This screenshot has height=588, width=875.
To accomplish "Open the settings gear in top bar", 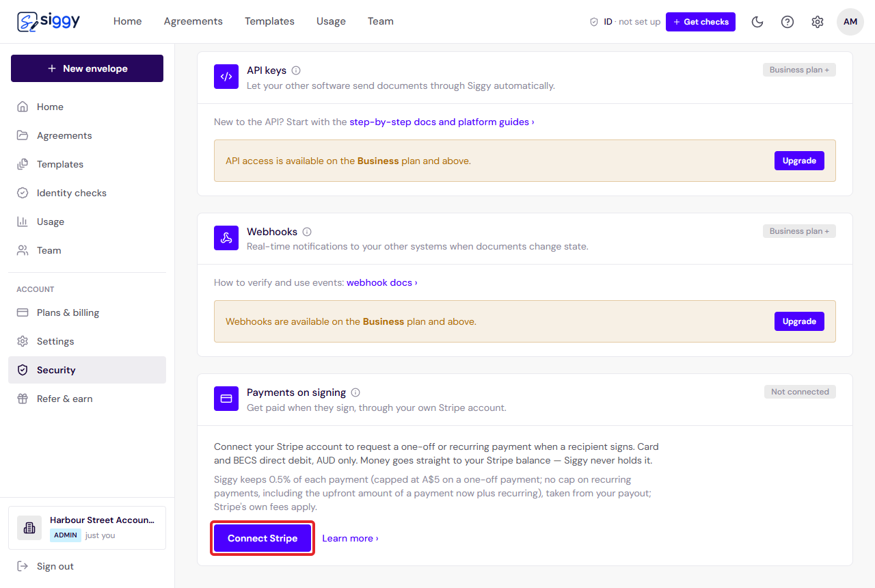I will tap(818, 22).
